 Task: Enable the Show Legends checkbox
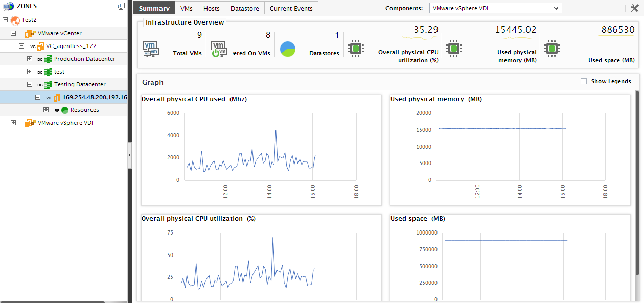(x=584, y=81)
